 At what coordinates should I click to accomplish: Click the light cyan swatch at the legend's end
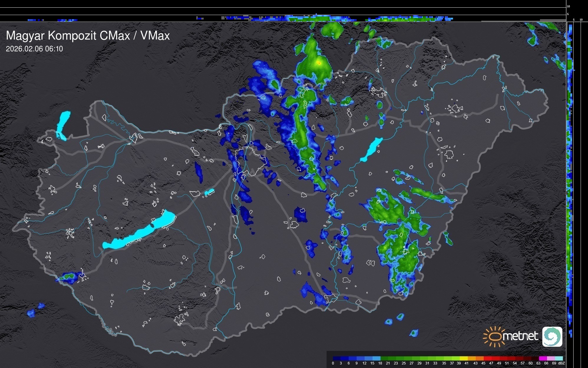pyautogui.click(x=559, y=358)
